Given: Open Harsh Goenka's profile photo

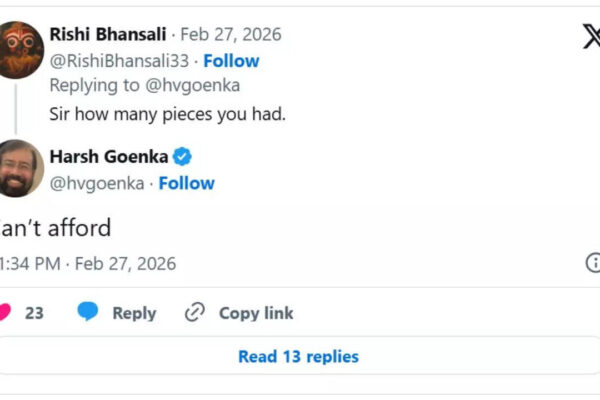Looking at the screenshot, I should point(19,168).
